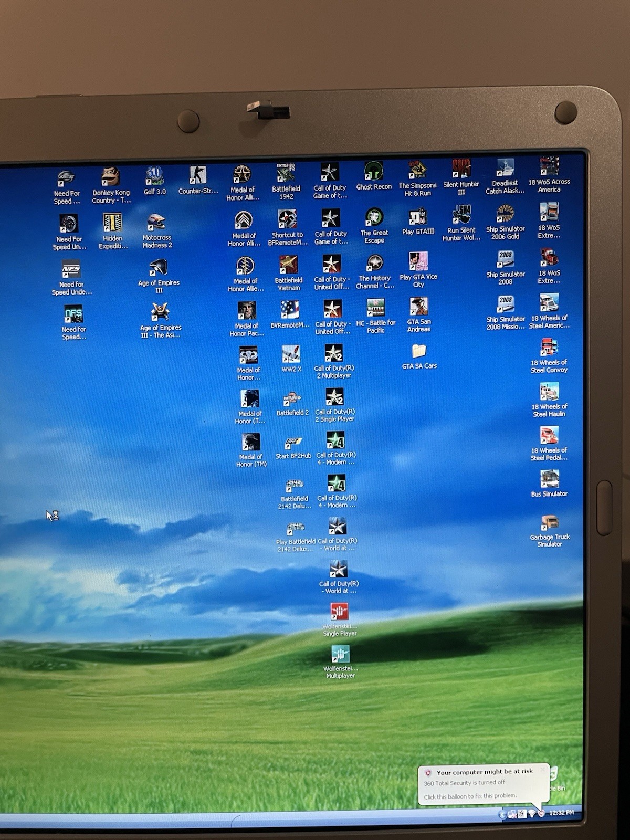Open Medal of Honor Pac shortcut
Image resolution: width=630 pixels, height=840 pixels.
247,319
